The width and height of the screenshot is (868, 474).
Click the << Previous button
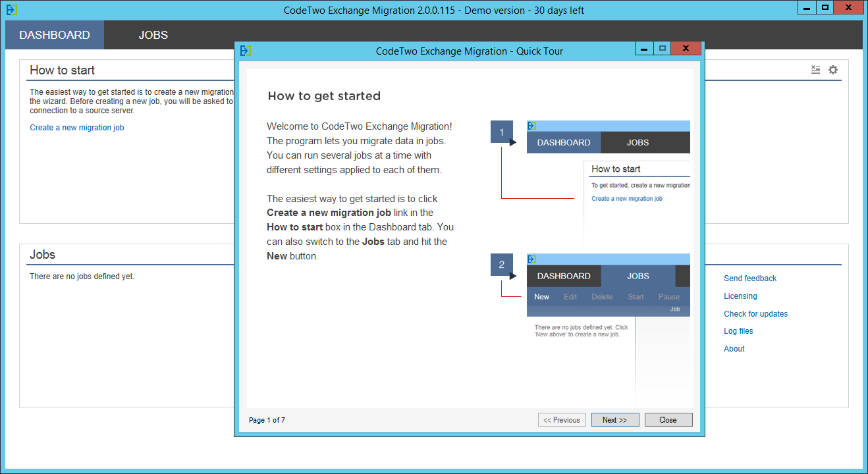[562, 420]
